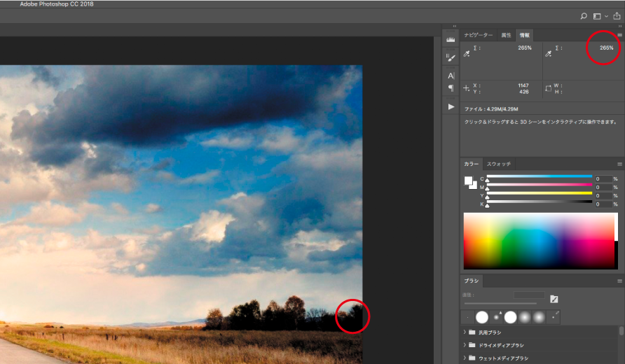Expand the ウェットメディアブラシ brush folder
This screenshot has height=364, width=625.
coord(465,358)
